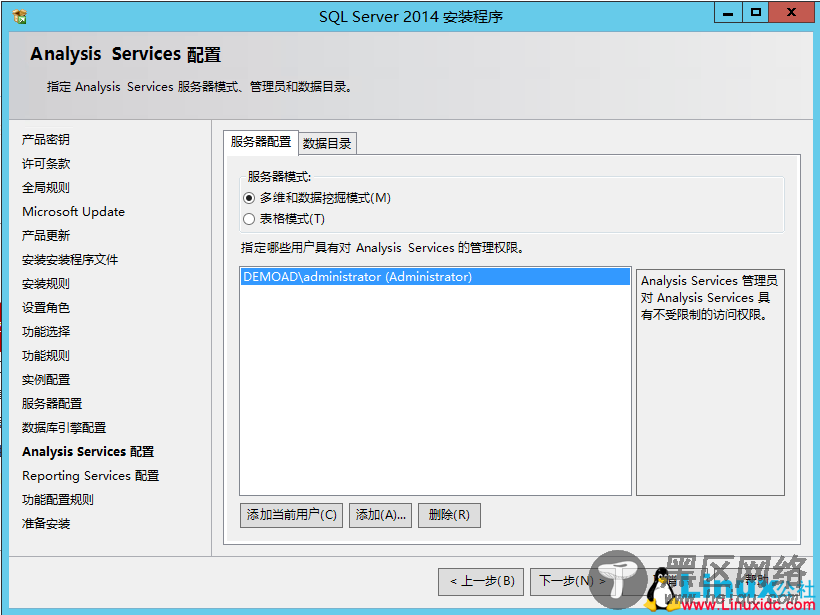Image resolution: width=820 pixels, height=615 pixels.
Task: Select DEMOAD\administrator entry in admin list
Action: point(435,277)
